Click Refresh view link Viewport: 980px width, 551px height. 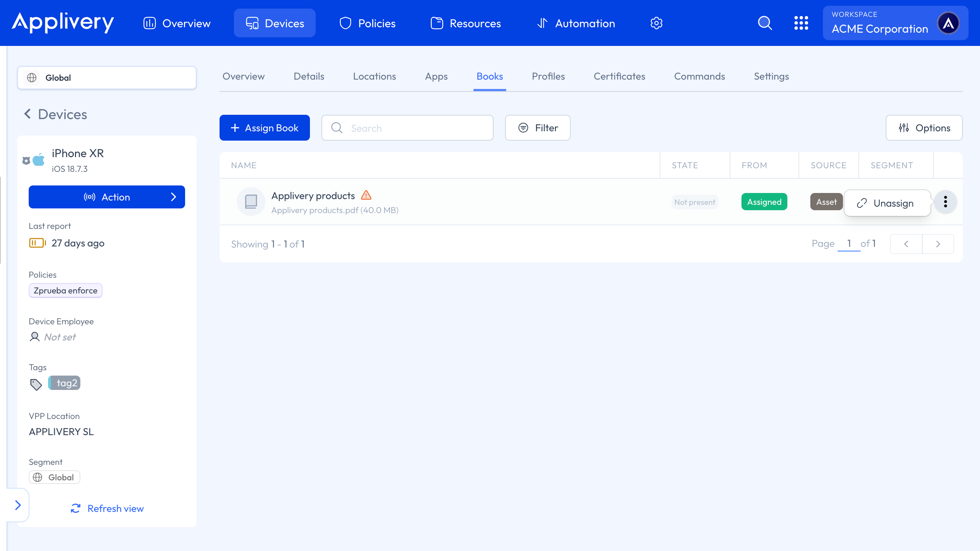(x=107, y=508)
